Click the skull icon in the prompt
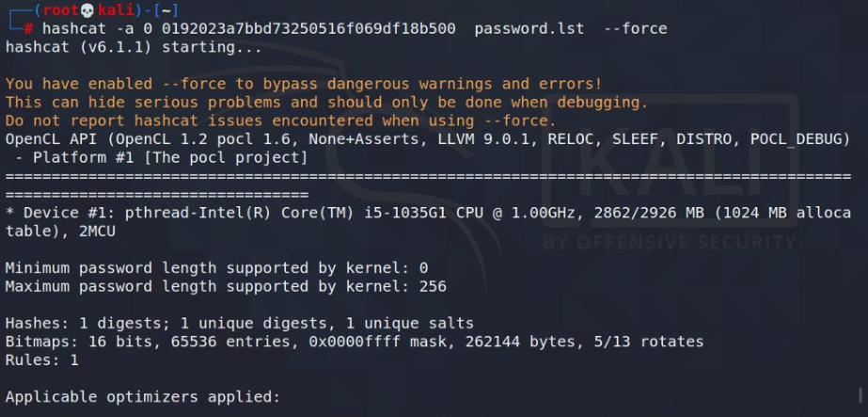The image size is (868, 417). click(x=87, y=10)
